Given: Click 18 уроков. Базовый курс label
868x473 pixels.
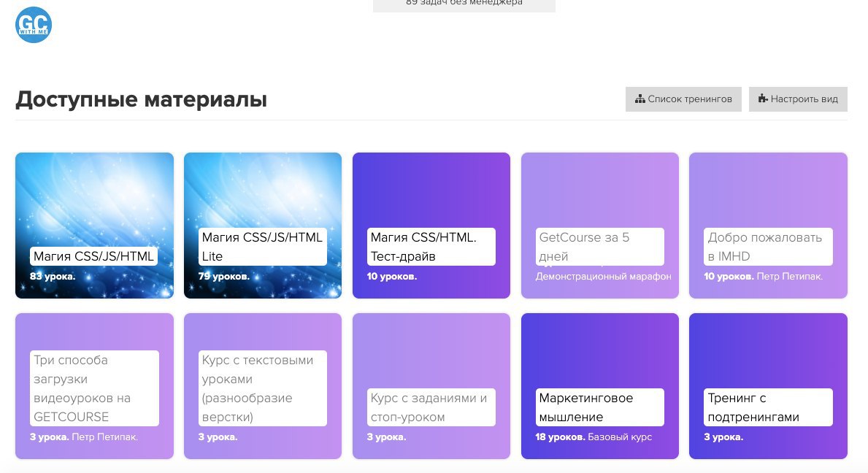Looking at the screenshot, I should (594, 437).
